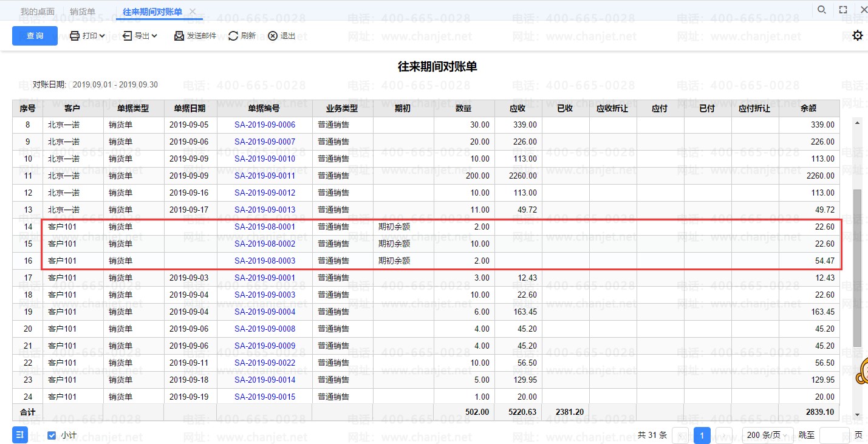Click the send email (发送邮件) icon
The image size is (868, 444).
(179, 36)
